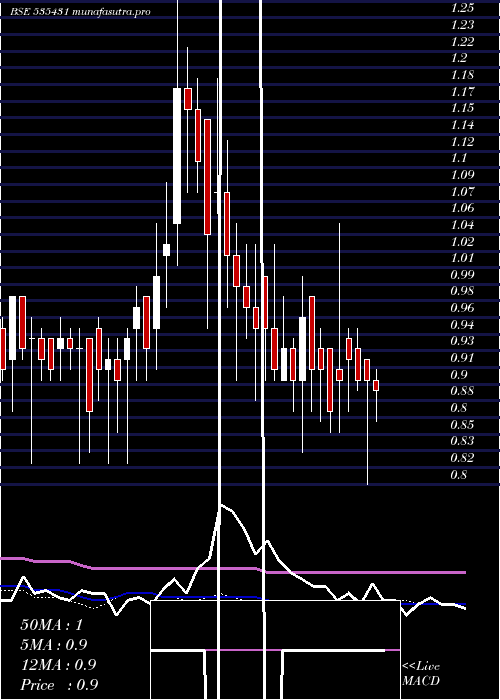Select the 1.17 price axis label
This screenshot has height=700, width=500.
pos(462,92)
